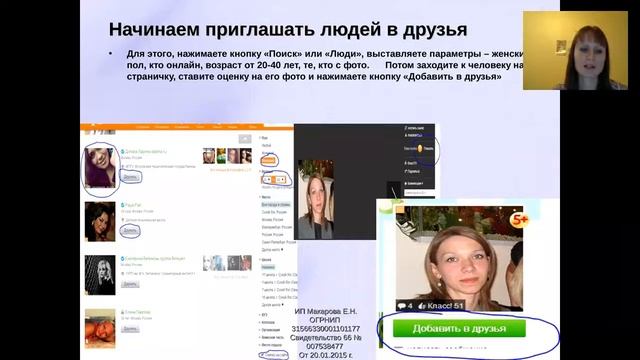Screen dimensions: 640x360
Task: Click the gray button above the search results
Action: coord(245,139)
